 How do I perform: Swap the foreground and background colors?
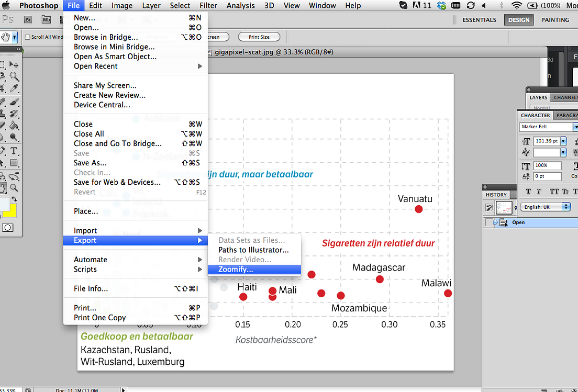pyautogui.click(x=14, y=199)
